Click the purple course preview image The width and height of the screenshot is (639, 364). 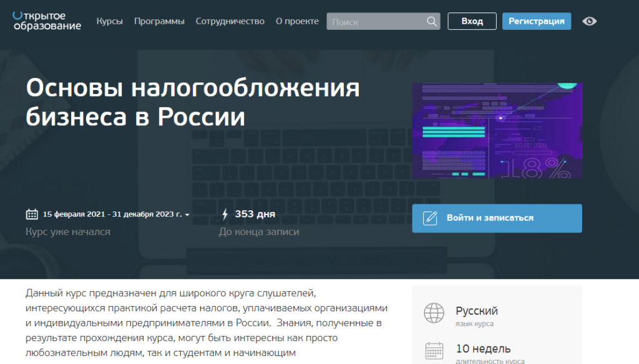tap(497, 130)
